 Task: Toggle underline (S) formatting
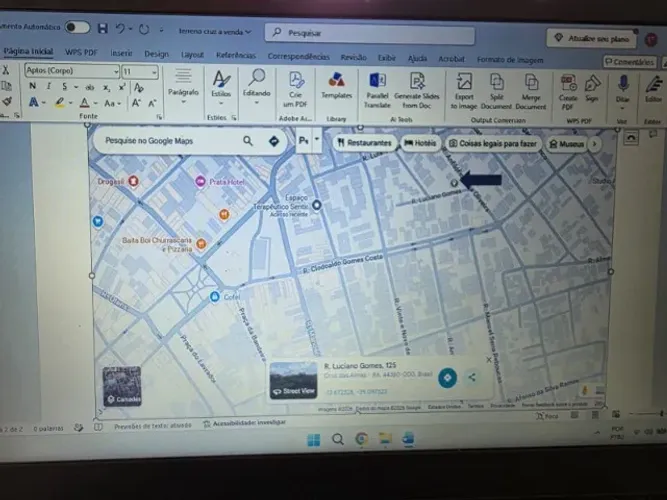coord(64,87)
